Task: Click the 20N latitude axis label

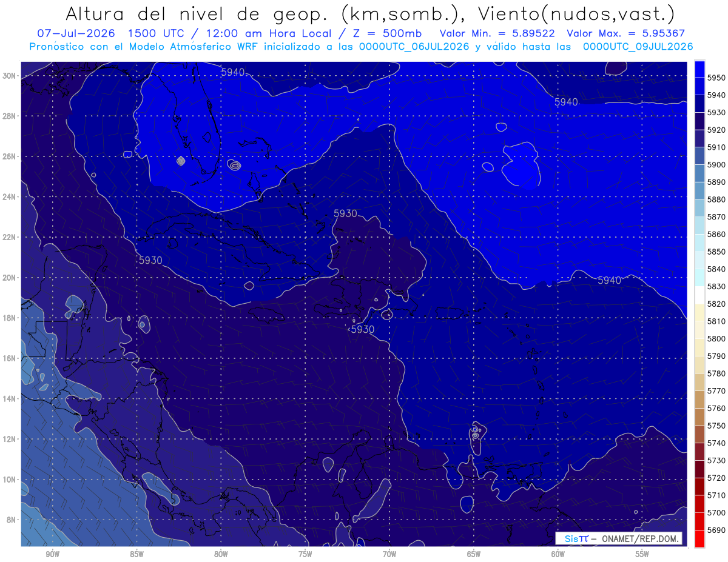Action: pos(10,278)
